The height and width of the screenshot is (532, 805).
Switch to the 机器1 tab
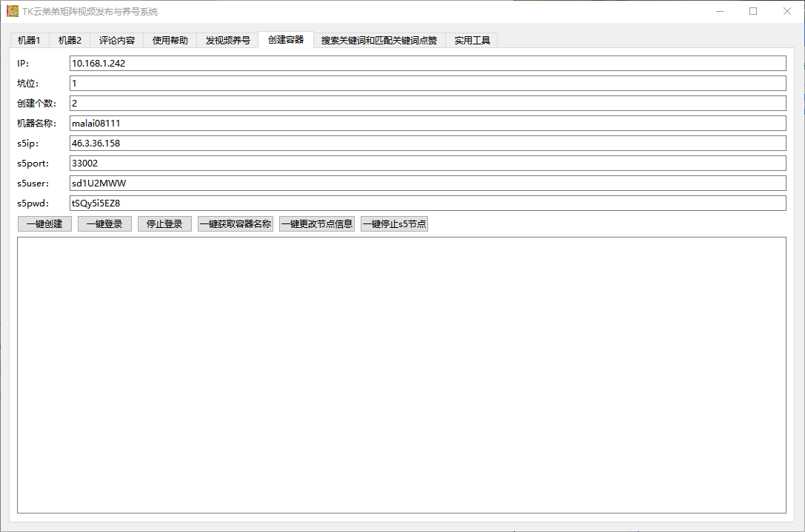click(x=29, y=41)
